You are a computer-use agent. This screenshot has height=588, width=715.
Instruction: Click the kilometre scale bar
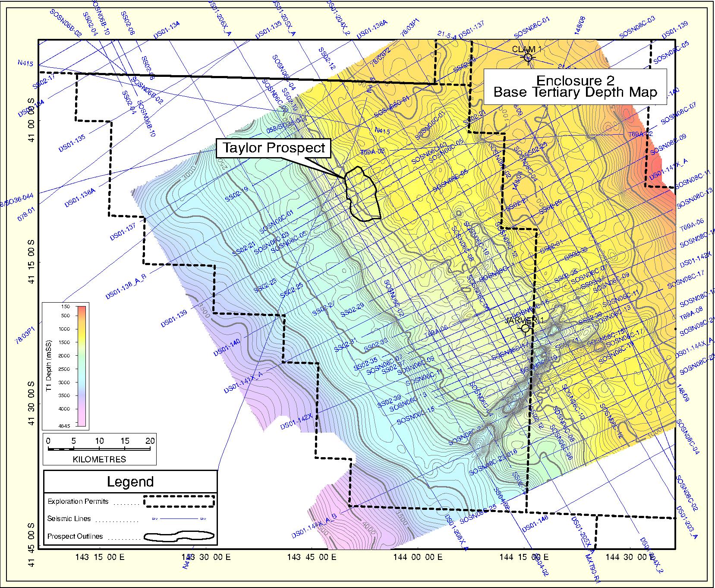(99, 449)
